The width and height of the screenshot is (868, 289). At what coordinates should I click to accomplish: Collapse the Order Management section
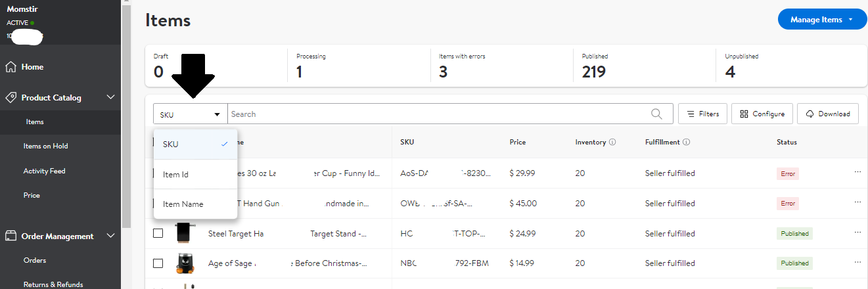click(110, 236)
